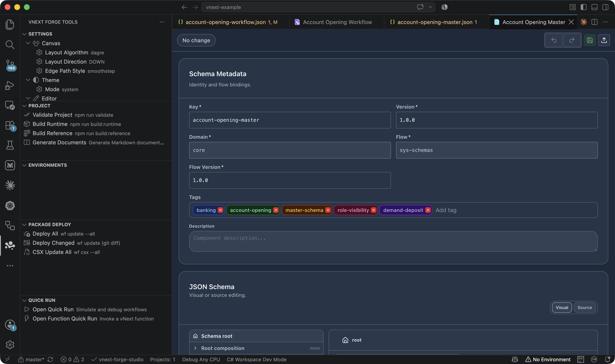The image size is (615, 364).
Task: Click the master* branch in status bar
Action: coord(31,359)
